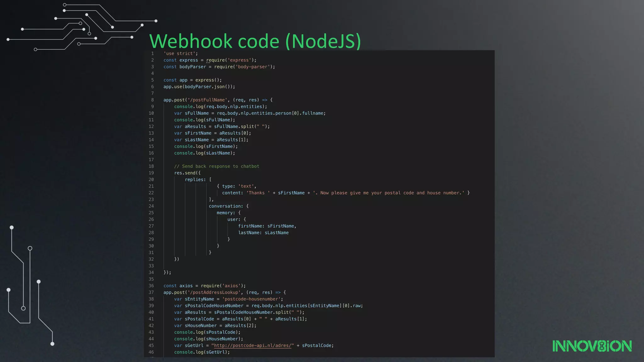
Task: Click line number 1 in the gutter
Action: pyautogui.click(x=153, y=53)
